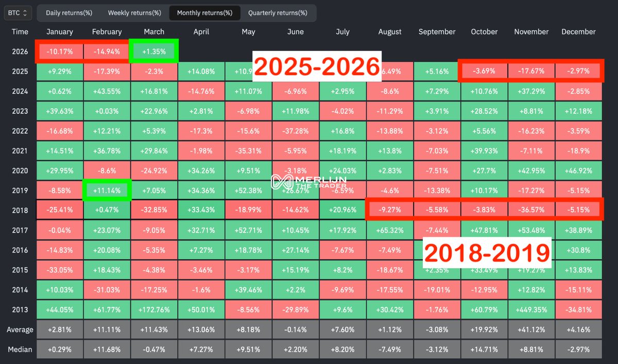This screenshot has width=618, height=364.
Task: Select the 2013 November cell +449.35%
Action: pos(531,310)
